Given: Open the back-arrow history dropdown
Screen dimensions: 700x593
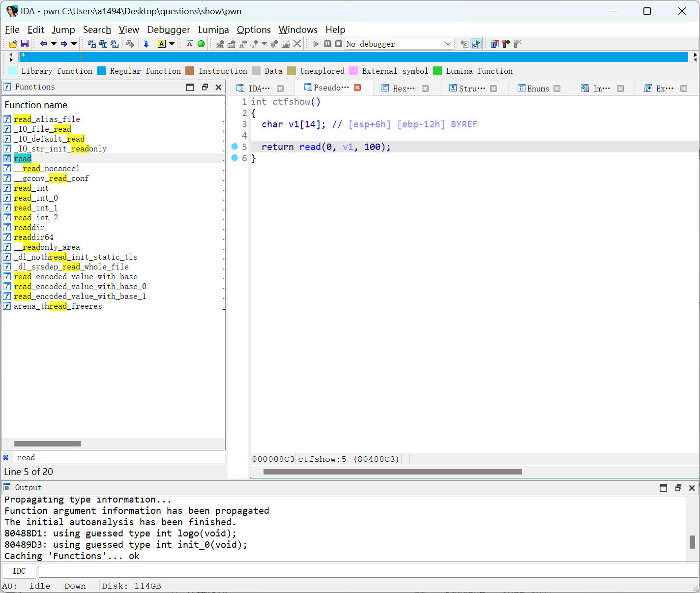Looking at the screenshot, I should coord(54,44).
